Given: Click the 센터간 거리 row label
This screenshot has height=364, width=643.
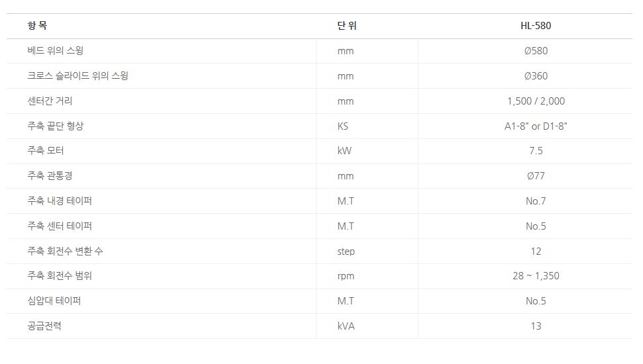Looking at the screenshot, I should point(50,101).
